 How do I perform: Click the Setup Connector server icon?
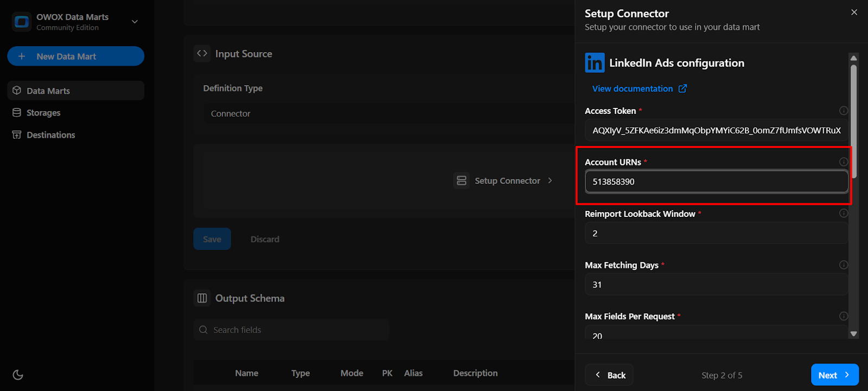coord(462,181)
